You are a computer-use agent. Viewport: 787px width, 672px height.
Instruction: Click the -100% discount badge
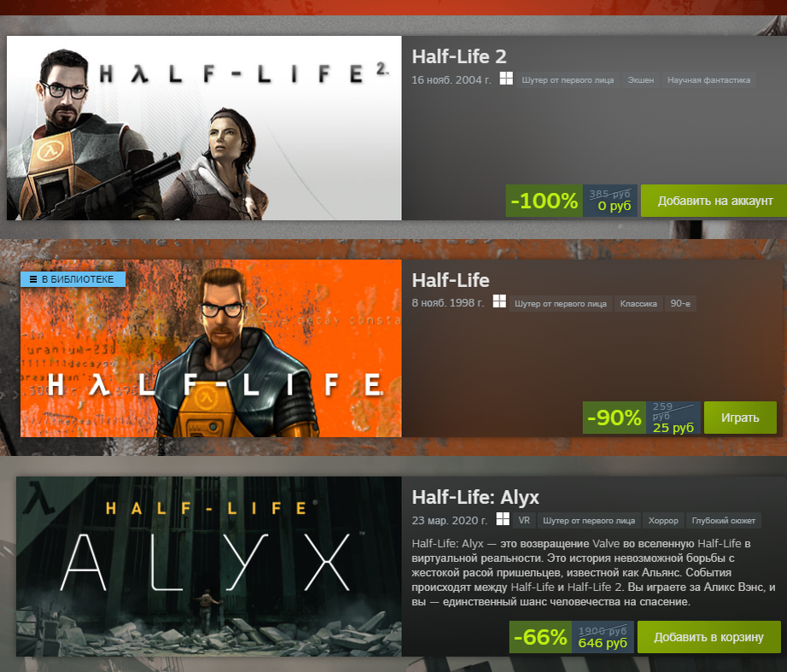pyautogui.click(x=544, y=201)
